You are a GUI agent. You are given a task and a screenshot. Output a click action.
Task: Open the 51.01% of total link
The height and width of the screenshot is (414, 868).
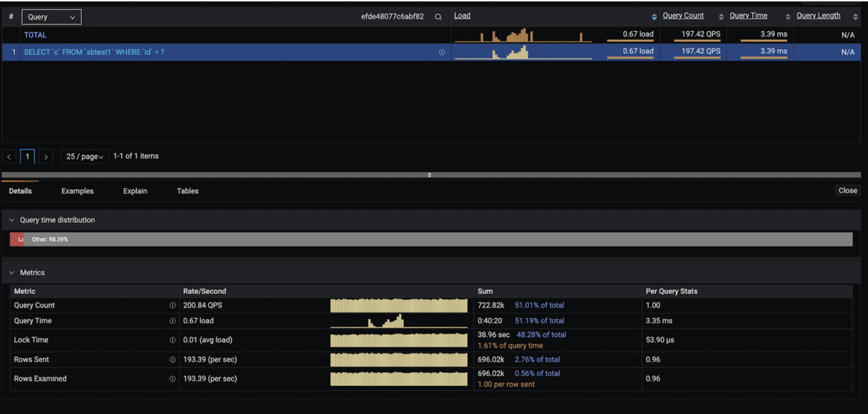click(539, 305)
